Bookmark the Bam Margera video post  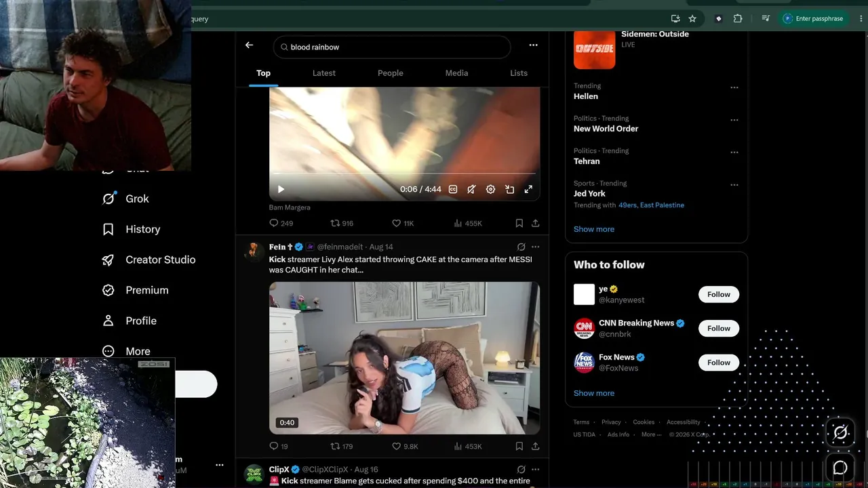519,223
